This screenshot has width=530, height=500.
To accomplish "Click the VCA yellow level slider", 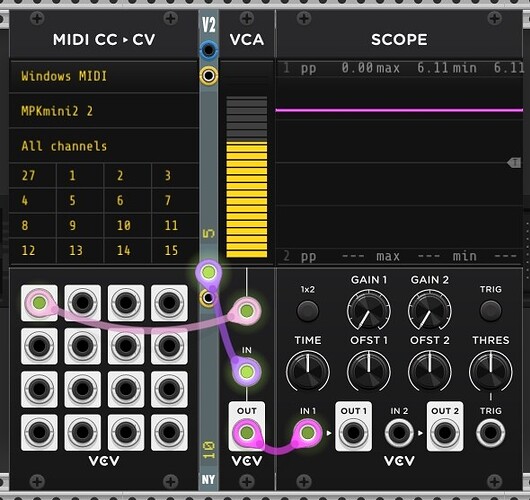I will tap(247, 177).
